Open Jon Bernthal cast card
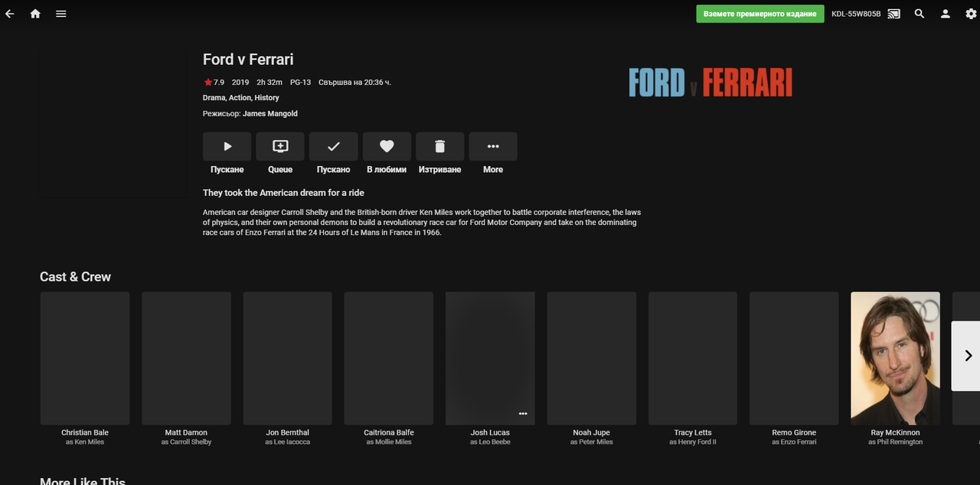The image size is (980, 485). click(288, 358)
